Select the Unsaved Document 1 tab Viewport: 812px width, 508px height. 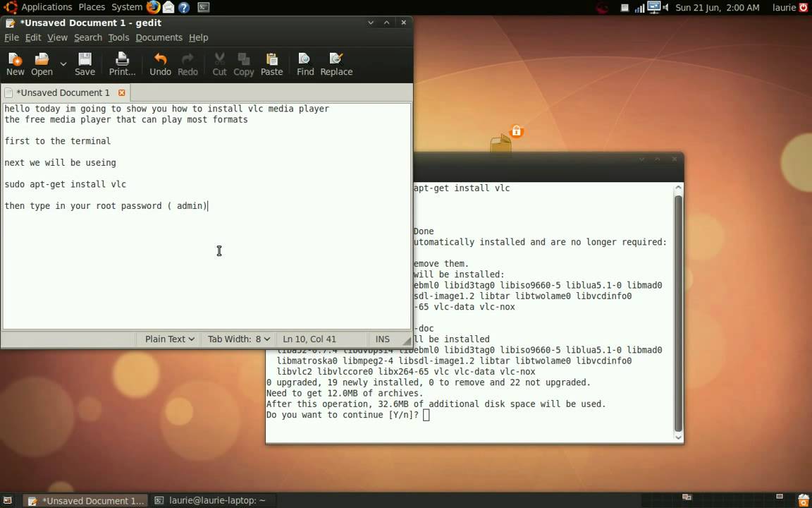pos(62,93)
